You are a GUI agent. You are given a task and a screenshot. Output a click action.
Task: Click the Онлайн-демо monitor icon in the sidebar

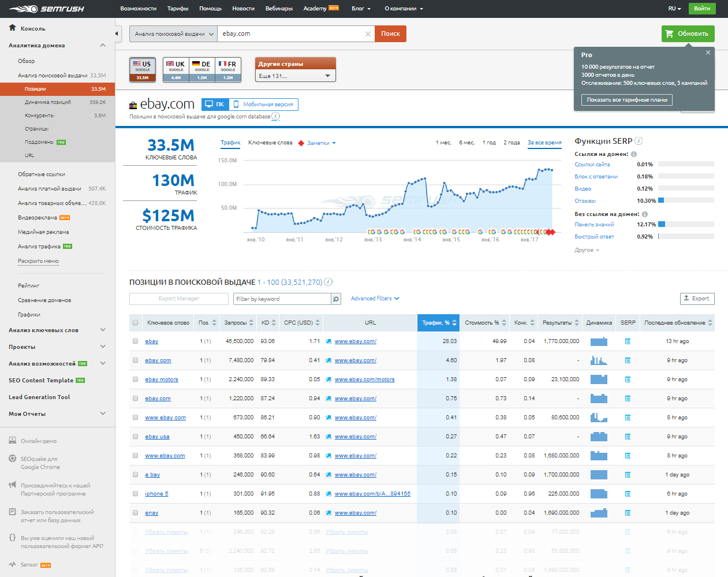tap(13, 440)
